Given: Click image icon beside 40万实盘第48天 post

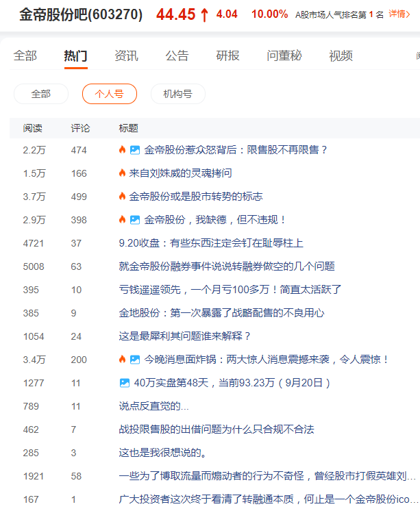Looking at the screenshot, I should [x=124, y=383].
